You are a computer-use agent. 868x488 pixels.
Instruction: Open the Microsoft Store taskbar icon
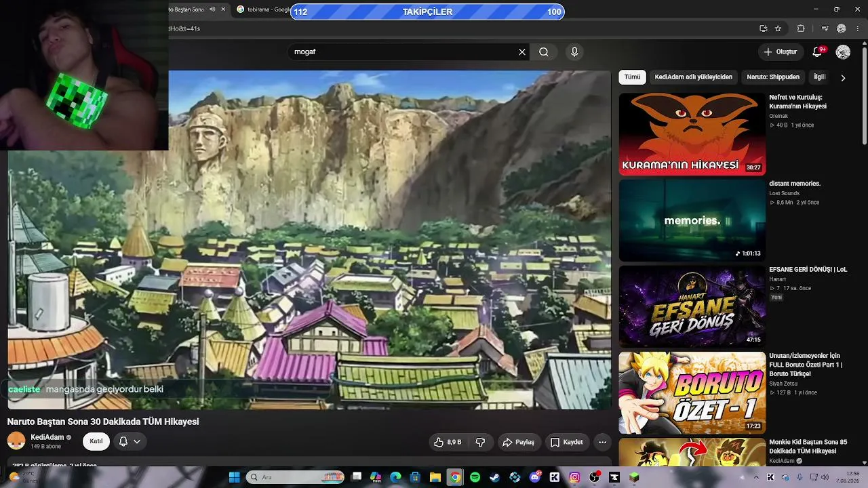(415, 477)
